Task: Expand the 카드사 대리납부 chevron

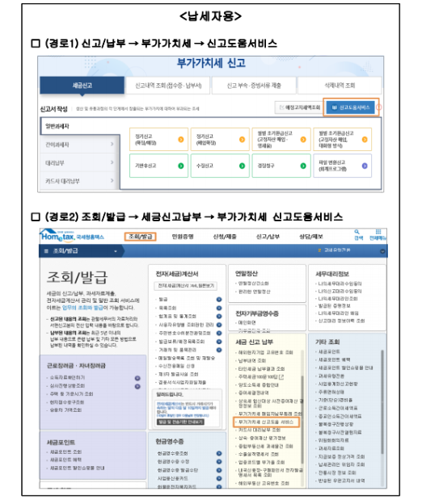Action: (112, 180)
